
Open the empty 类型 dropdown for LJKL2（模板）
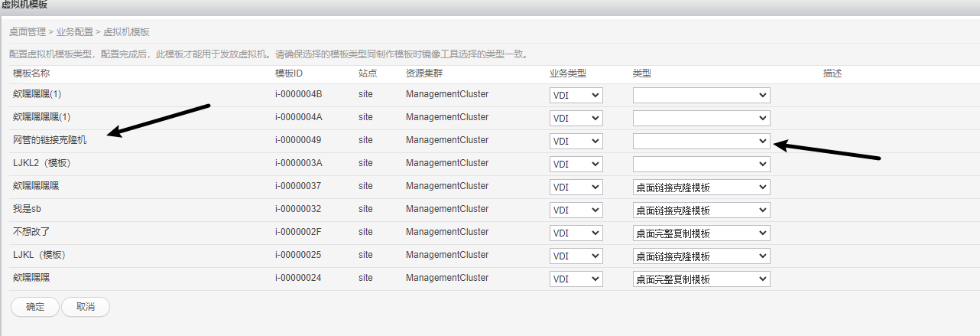pyautogui.click(x=701, y=164)
